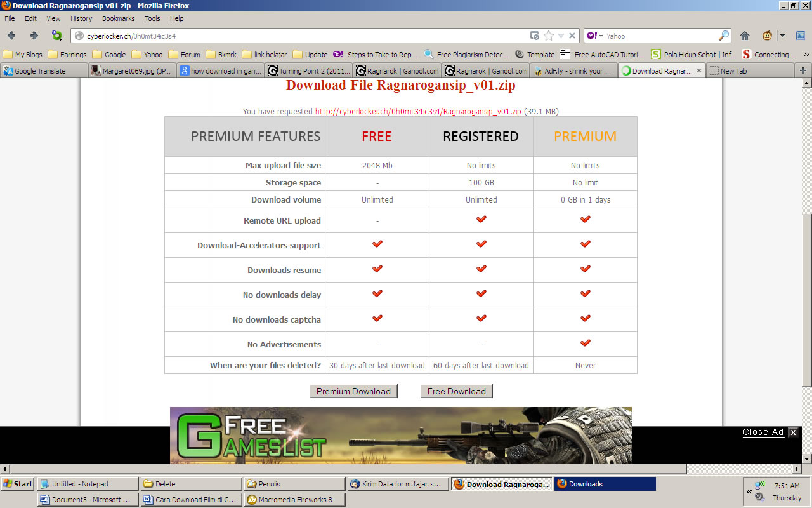Switch to Turning Point 2 (2011 tab
The image size is (812, 508).
tap(308, 71)
